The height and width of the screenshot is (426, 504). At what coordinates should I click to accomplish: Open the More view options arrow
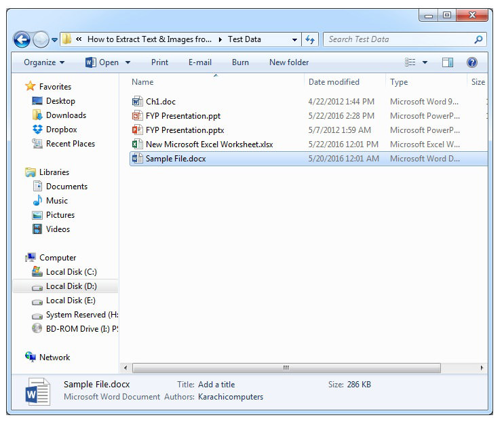tap(425, 62)
